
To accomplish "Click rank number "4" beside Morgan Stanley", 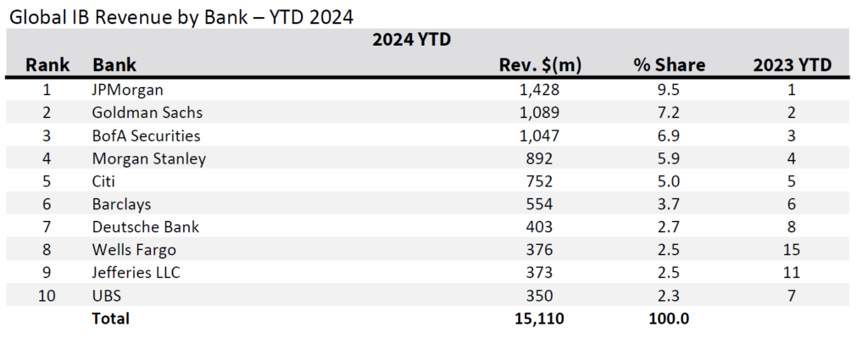I will (47, 158).
